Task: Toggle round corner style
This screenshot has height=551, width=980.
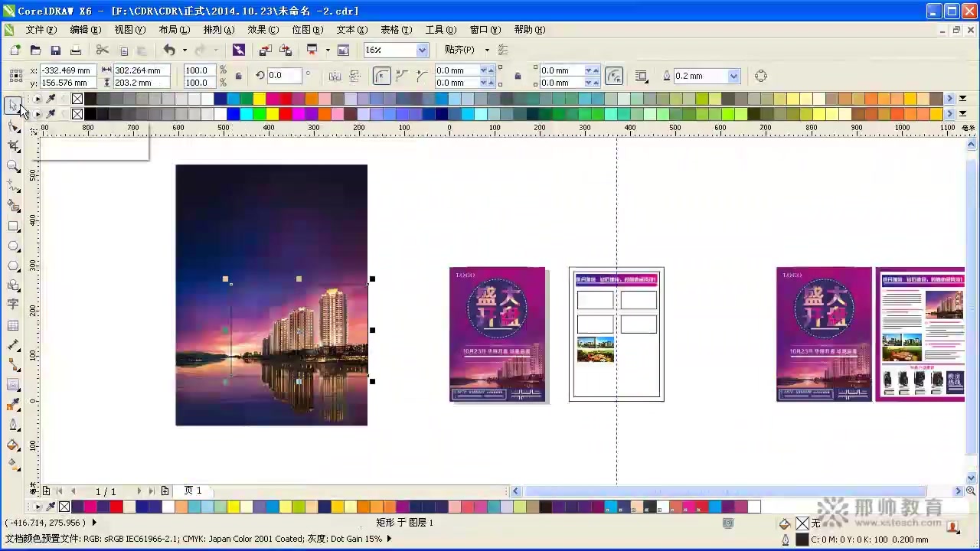Action: click(381, 76)
